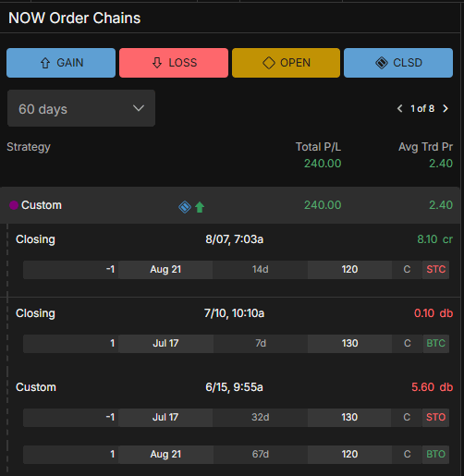Sort by Total P/L column header
The width and height of the screenshot is (464, 476).
point(318,147)
